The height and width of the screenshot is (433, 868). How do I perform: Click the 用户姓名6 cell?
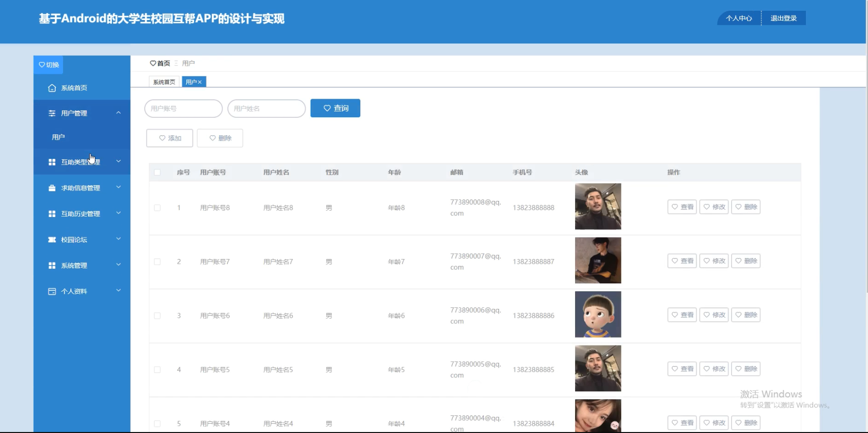pos(278,316)
